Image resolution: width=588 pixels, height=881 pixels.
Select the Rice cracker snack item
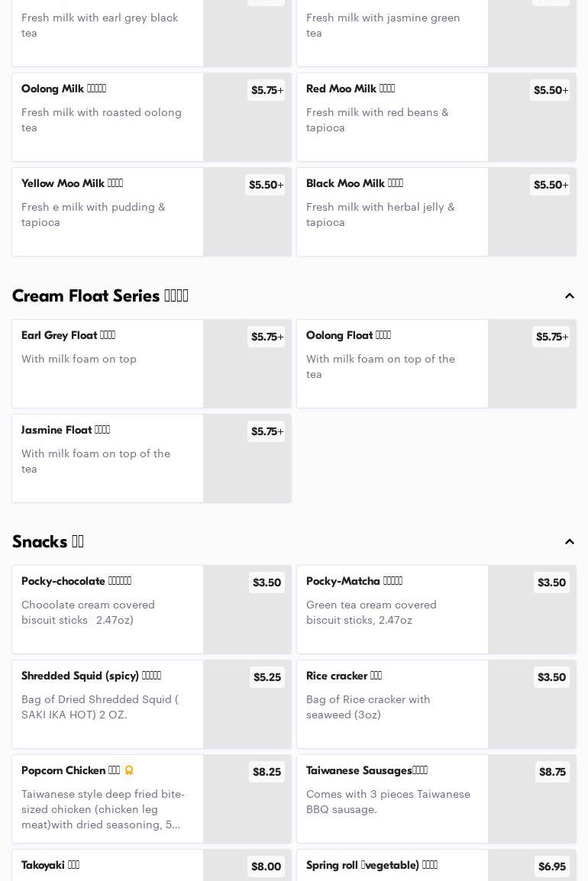pos(393,704)
